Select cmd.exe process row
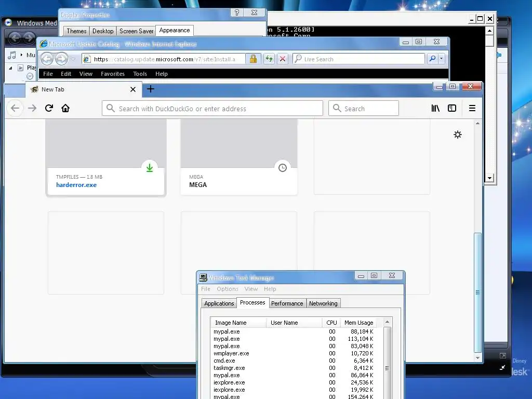This screenshot has width=532, height=399. tap(294, 361)
